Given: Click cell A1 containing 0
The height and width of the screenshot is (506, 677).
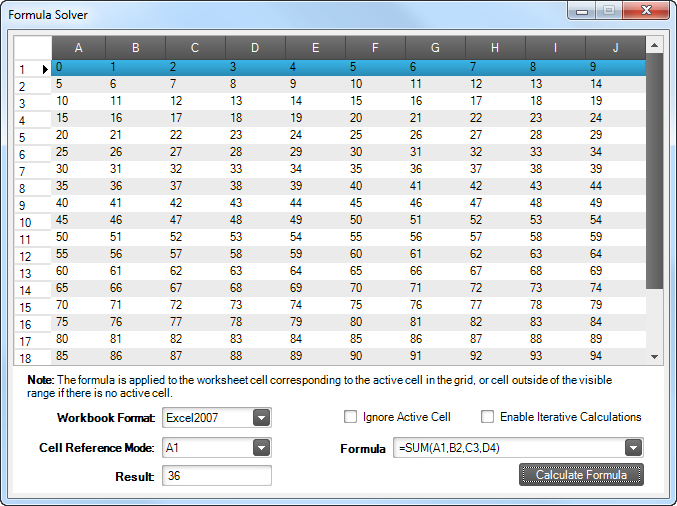Looking at the screenshot, I should point(79,67).
